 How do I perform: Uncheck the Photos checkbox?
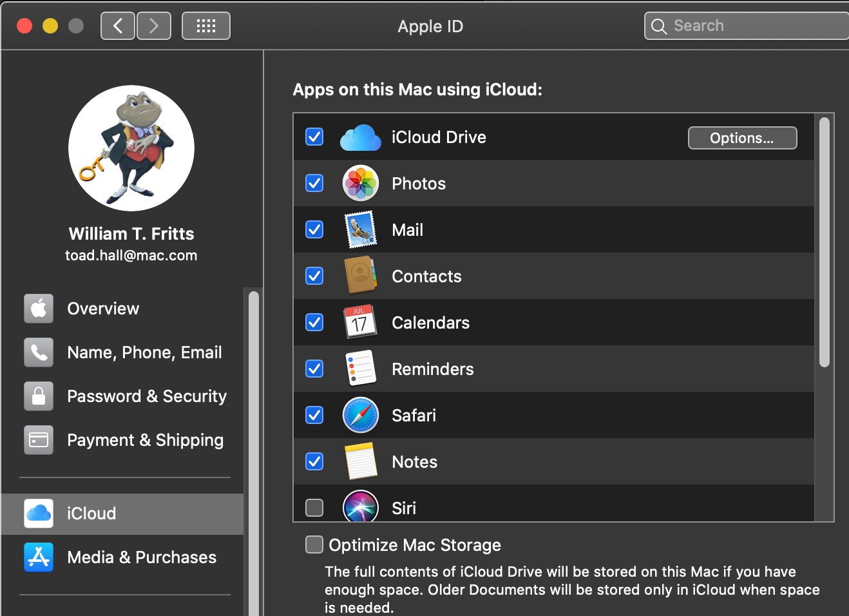pos(314,183)
